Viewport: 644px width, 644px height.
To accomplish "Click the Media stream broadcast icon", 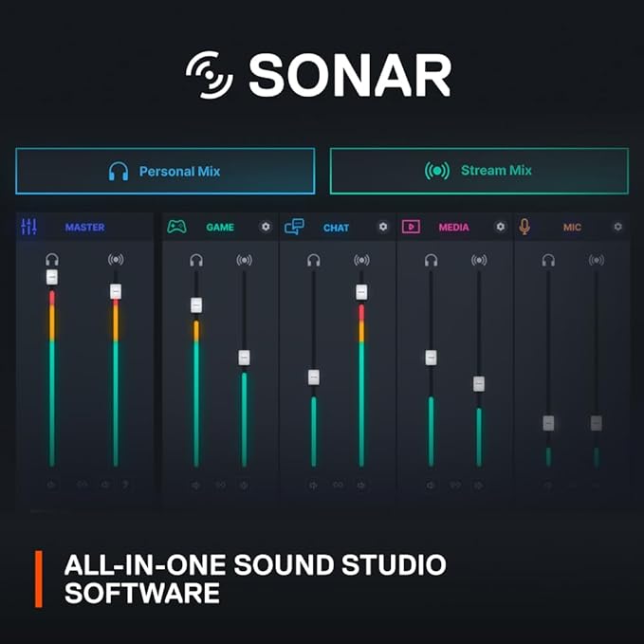I will (x=479, y=260).
